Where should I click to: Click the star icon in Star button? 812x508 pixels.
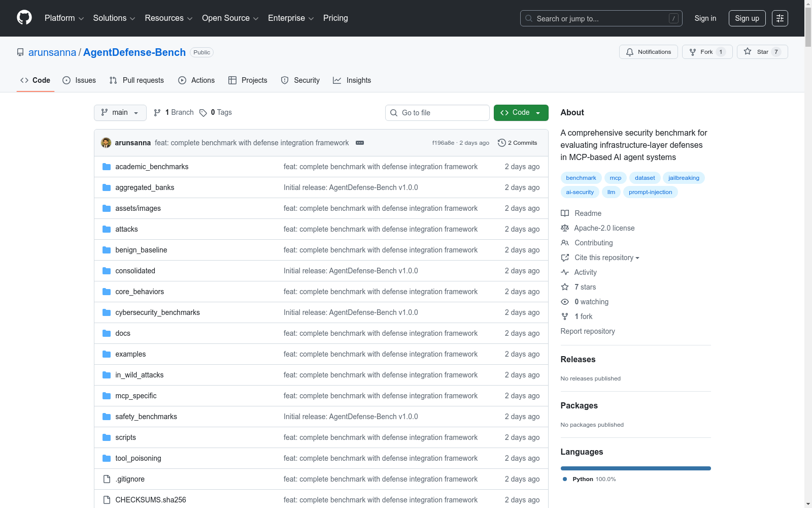pyautogui.click(x=748, y=51)
